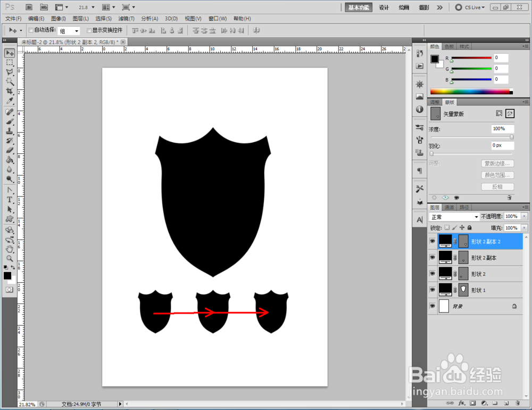Select the History Brush tool
The height and width of the screenshot is (410, 532).
[10, 141]
